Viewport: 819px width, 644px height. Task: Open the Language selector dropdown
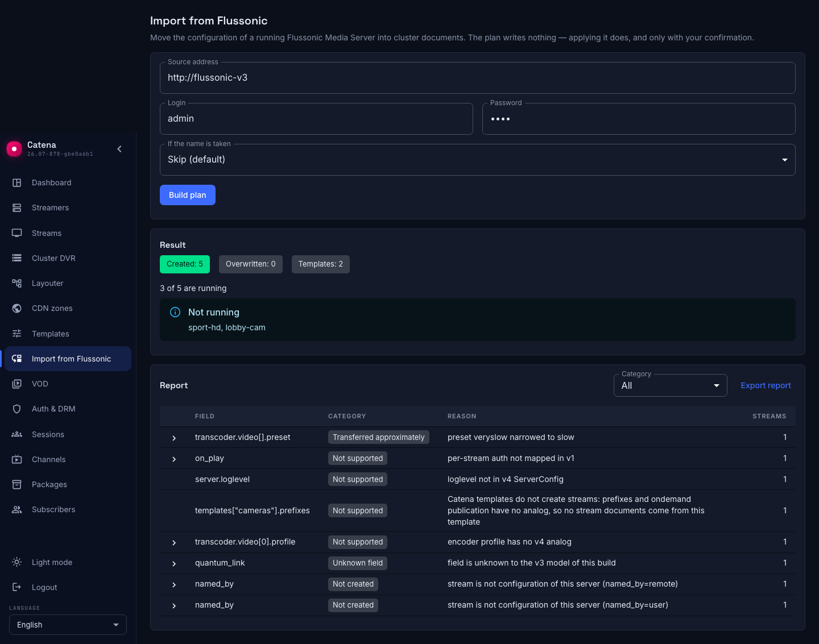pyautogui.click(x=68, y=625)
